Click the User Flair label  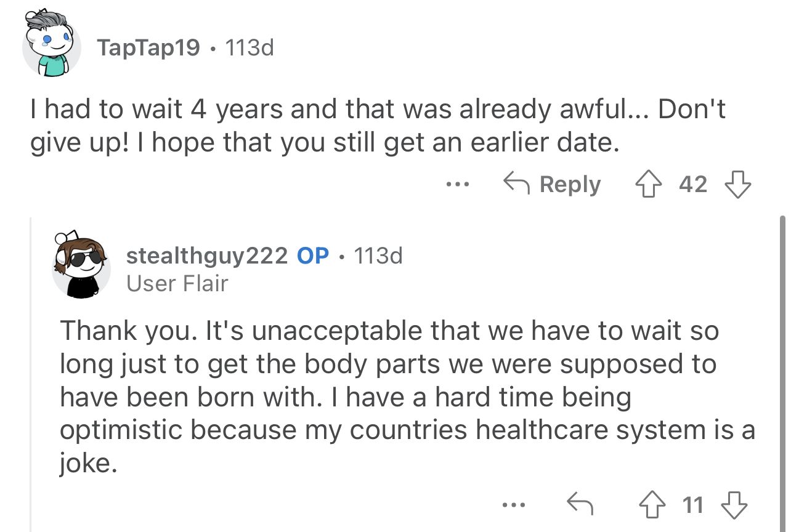tap(177, 283)
